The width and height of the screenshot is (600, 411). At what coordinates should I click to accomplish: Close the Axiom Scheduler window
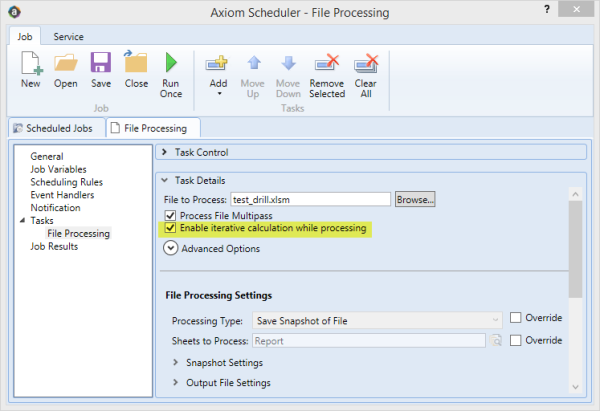click(x=576, y=9)
